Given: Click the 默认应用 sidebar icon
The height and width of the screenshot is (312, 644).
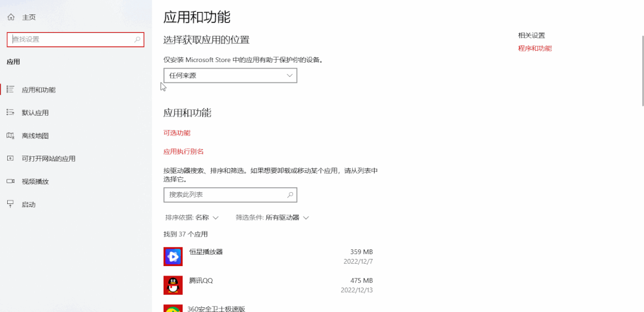Looking at the screenshot, I should pyautogui.click(x=11, y=113).
